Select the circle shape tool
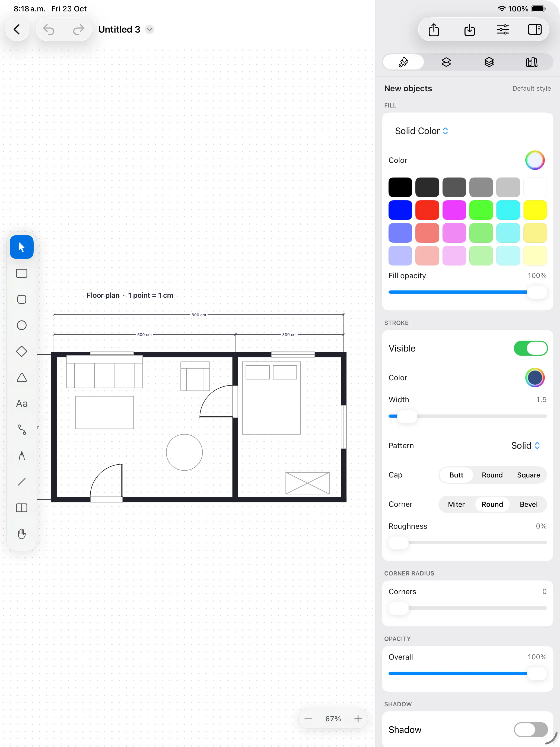Viewport: 560px width, 747px height. [x=22, y=325]
